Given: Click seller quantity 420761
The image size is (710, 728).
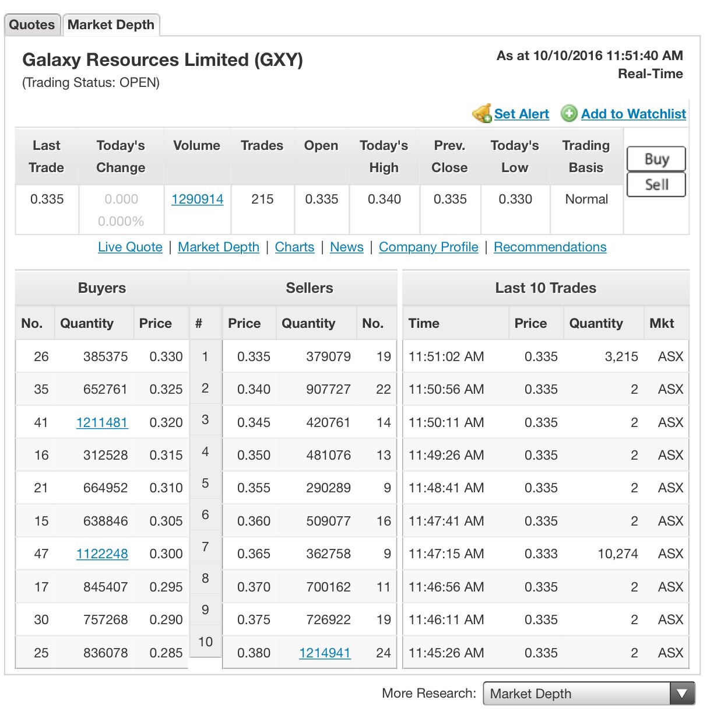Looking at the screenshot, I should [328, 422].
